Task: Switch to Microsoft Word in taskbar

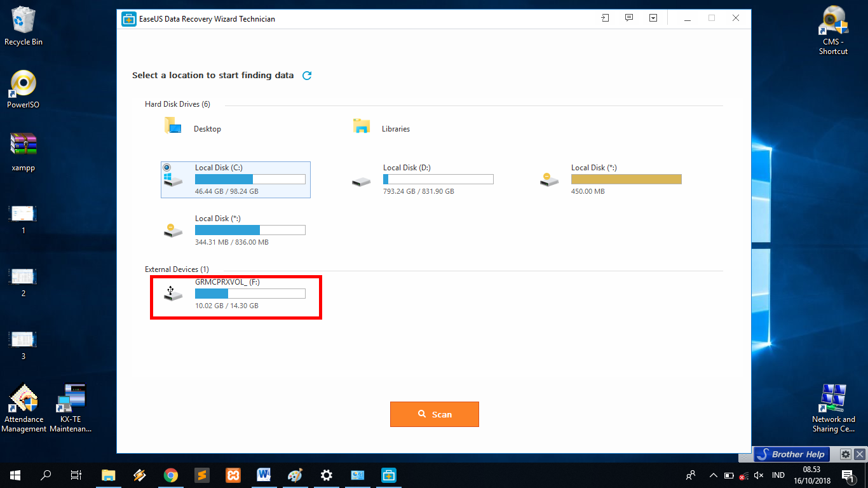Action: tap(264, 475)
